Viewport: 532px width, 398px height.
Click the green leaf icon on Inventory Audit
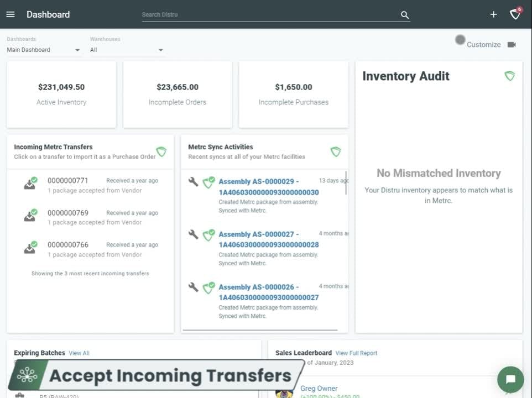[509, 76]
